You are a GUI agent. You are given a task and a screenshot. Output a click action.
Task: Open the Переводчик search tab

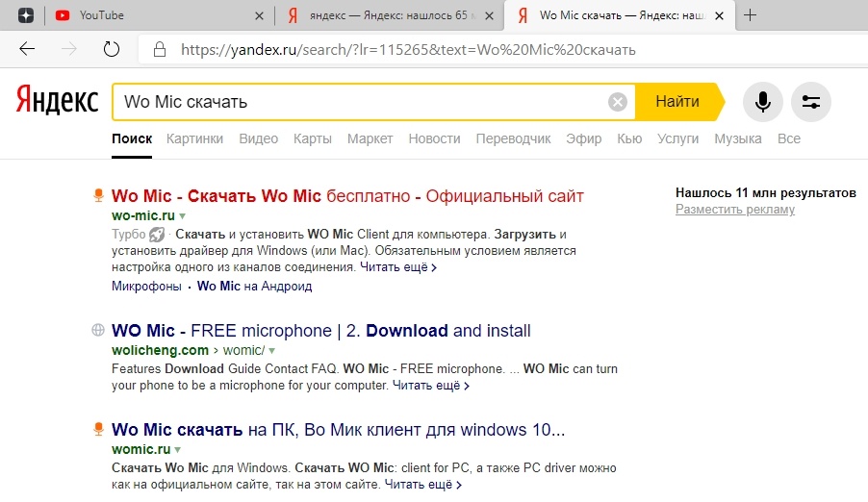tap(513, 138)
